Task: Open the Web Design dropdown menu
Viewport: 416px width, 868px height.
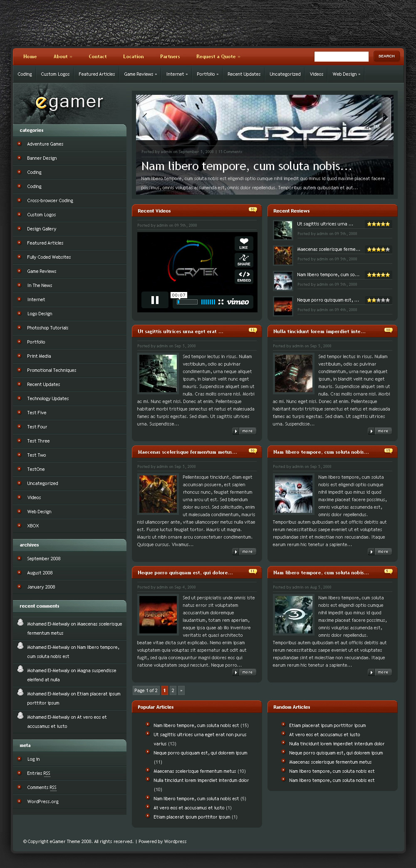Action: tap(346, 74)
